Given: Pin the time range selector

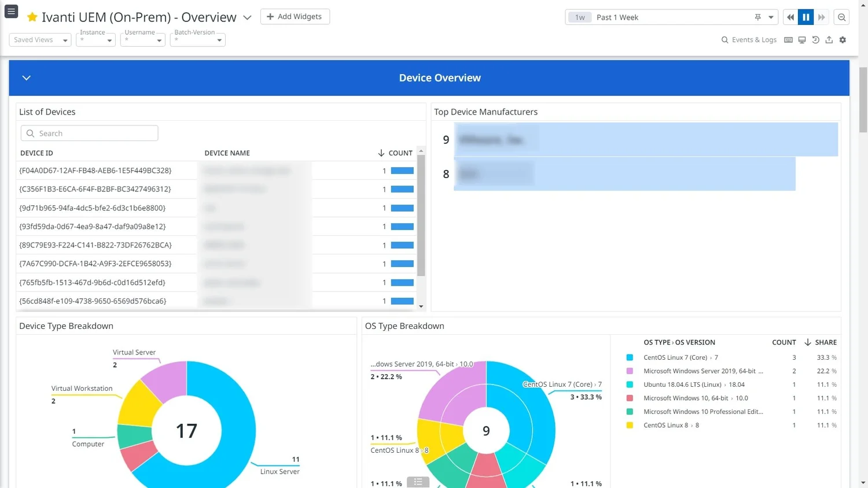Looking at the screenshot, I should [757, 17].
